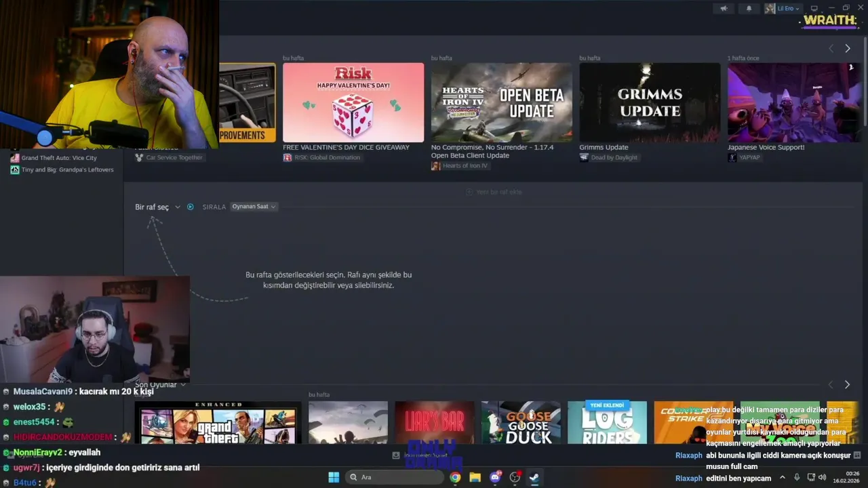The image size is (868, 488).
Task: Click the taskbar Ara search box
Action: 393,477
